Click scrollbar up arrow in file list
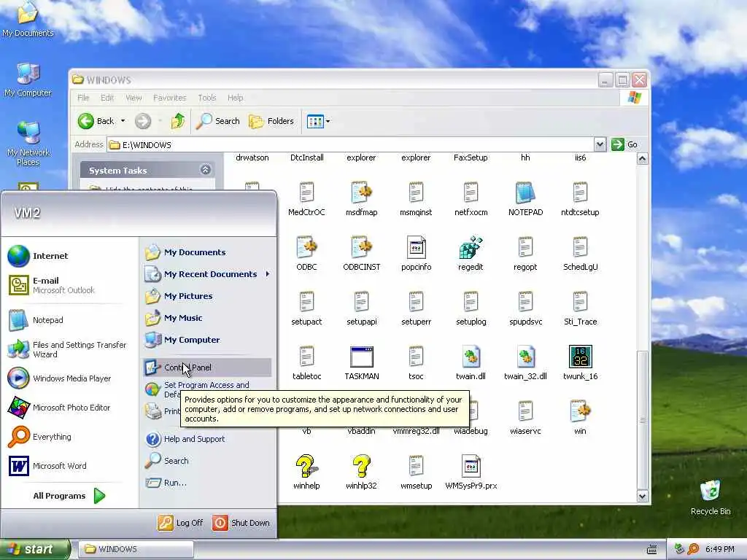This screenshot has height=560, width=747. [x=642, y=158]
